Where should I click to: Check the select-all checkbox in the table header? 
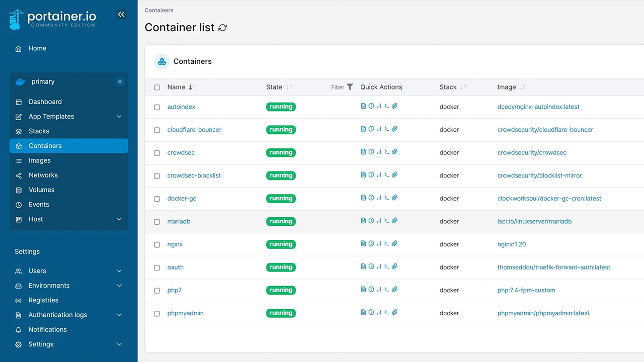pyautogui.click(x=157, y=87)
